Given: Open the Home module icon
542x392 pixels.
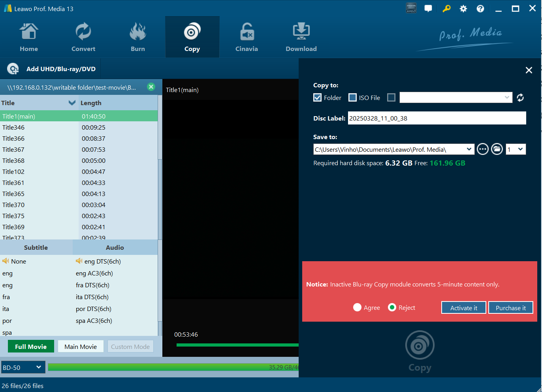Looking at the screenshot, I should 29,32.
